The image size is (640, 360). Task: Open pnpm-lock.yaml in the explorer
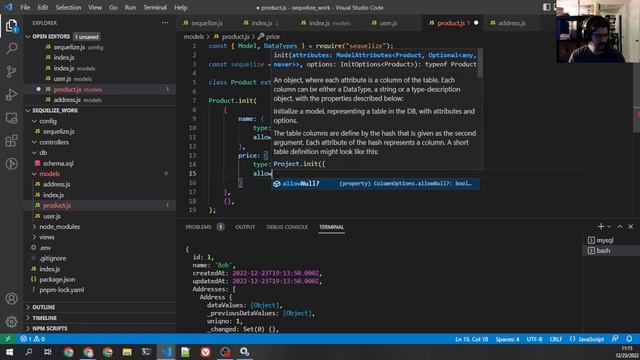point(61,290)
